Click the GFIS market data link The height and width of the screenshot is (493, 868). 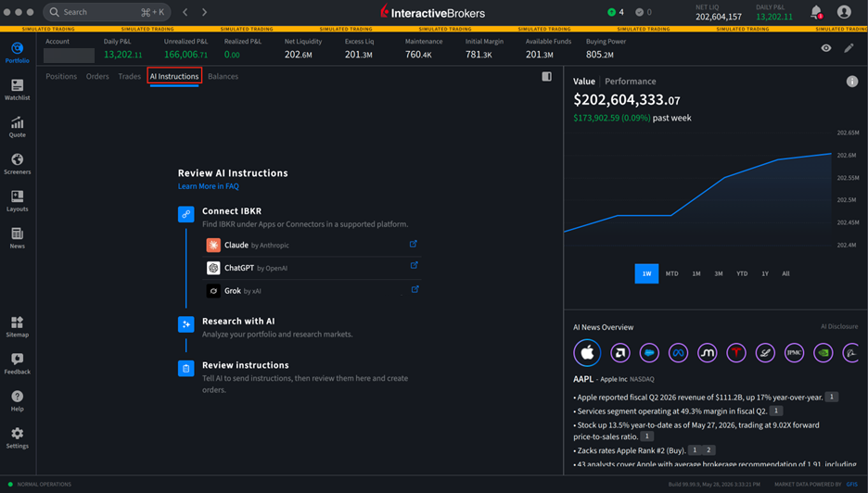(851, 484)
